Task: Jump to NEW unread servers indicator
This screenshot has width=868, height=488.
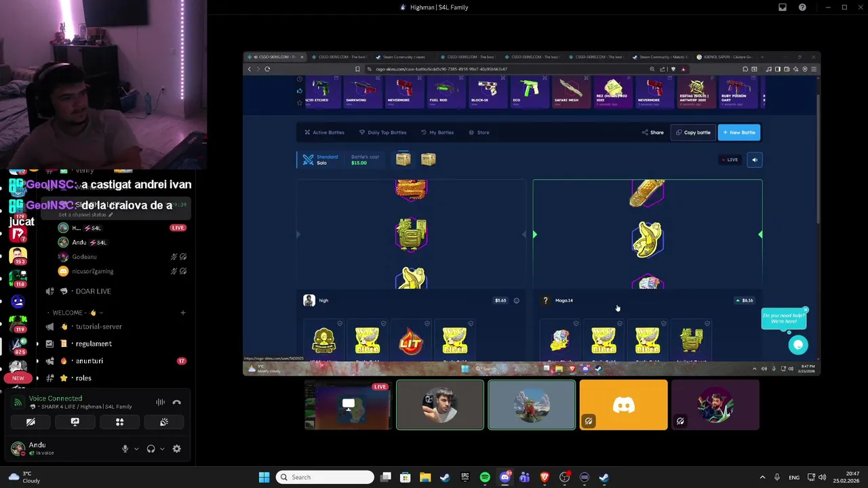Action: 18,378
